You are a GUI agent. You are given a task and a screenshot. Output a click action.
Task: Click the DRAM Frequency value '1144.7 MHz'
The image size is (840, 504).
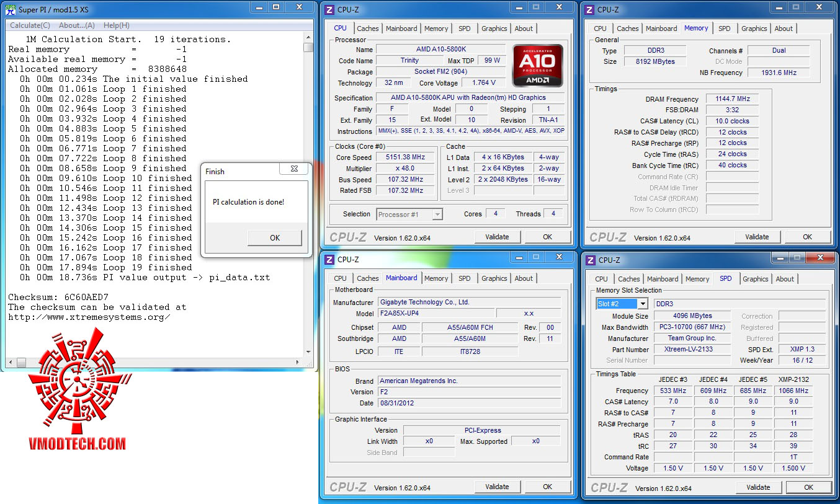[x=733, y=99]
